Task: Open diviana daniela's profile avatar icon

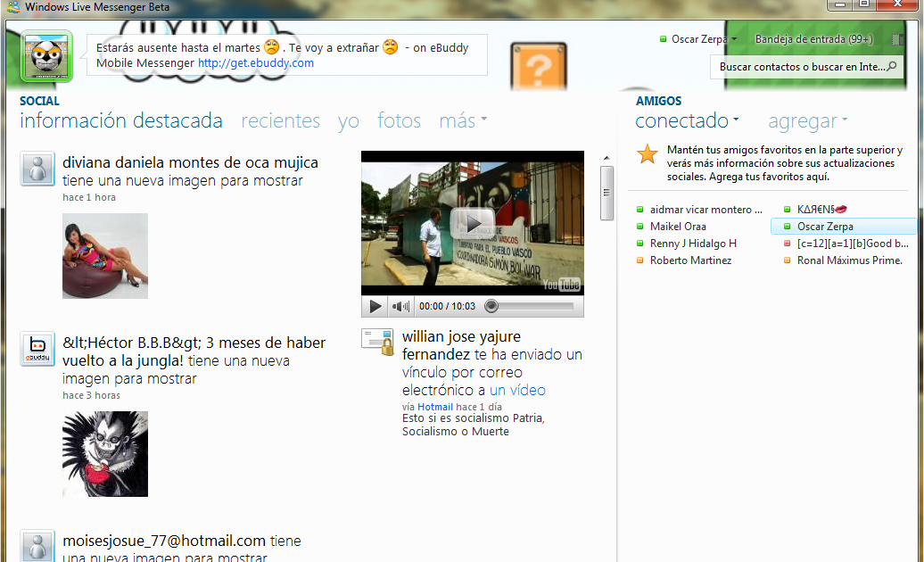Action: pos(37,169)
